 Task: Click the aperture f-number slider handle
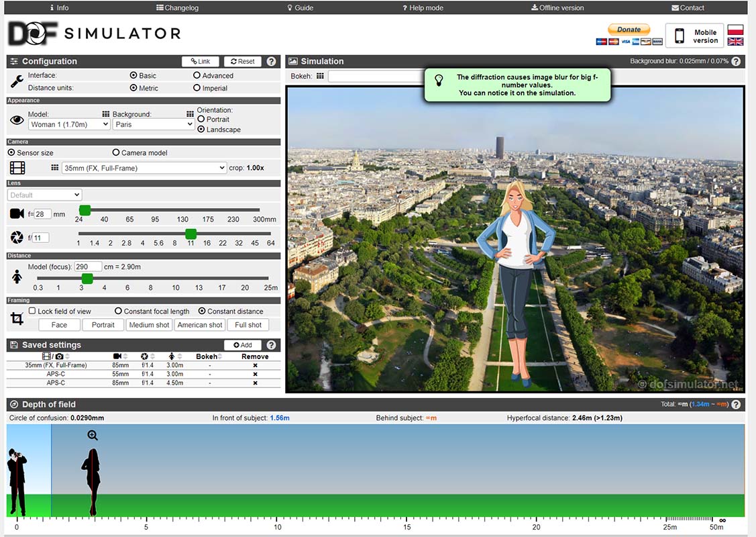pyautogui.click(x=191, y=234)
